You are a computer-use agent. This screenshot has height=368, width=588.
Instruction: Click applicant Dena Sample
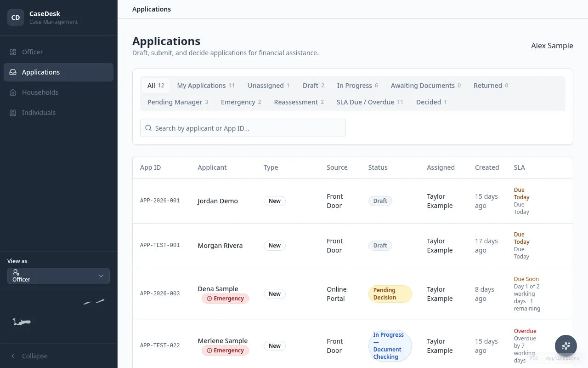218,289
